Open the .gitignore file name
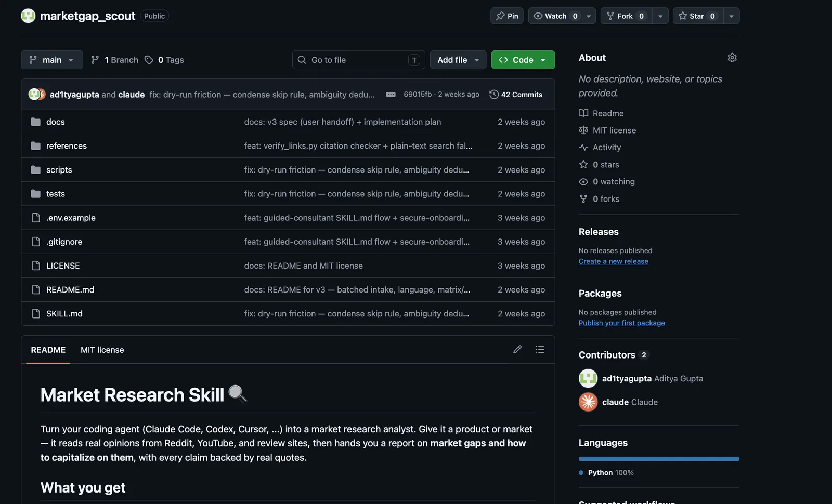This screenshot has width=832, height=504. tap(64, 242)
